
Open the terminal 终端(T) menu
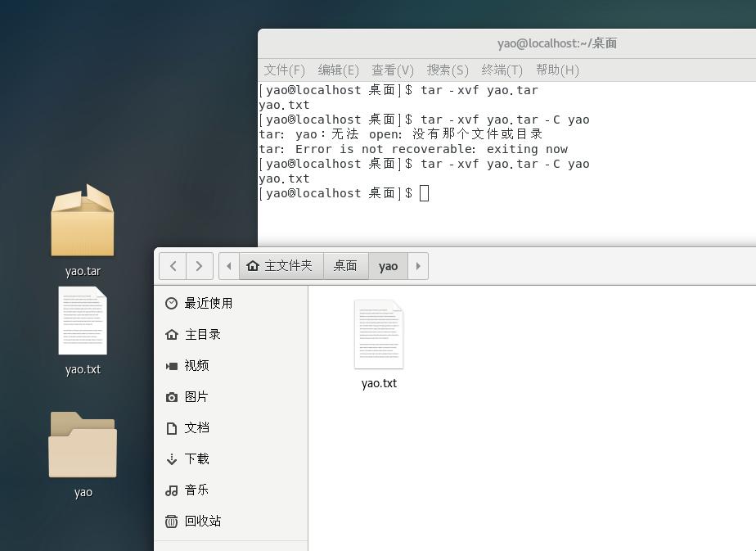[502, 70]
